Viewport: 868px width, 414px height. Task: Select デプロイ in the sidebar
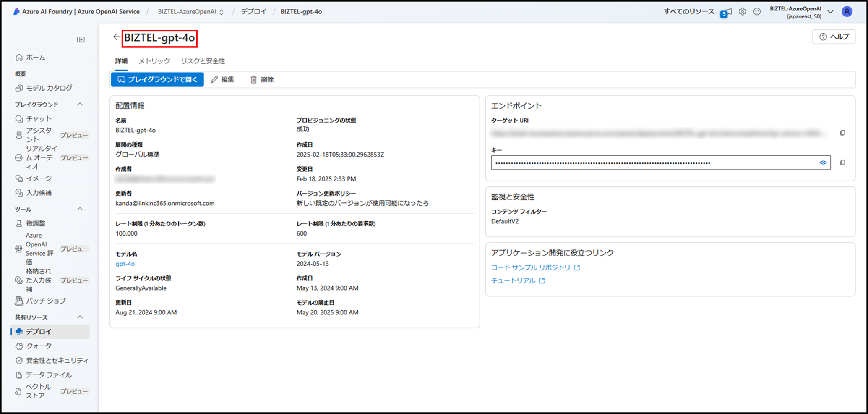(x=51, y=332)
